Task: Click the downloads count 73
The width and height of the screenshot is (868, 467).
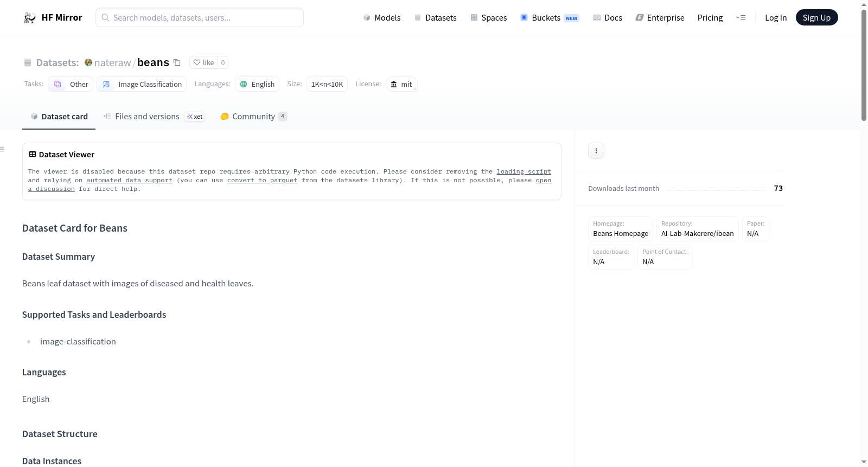Action: (778, 188)
